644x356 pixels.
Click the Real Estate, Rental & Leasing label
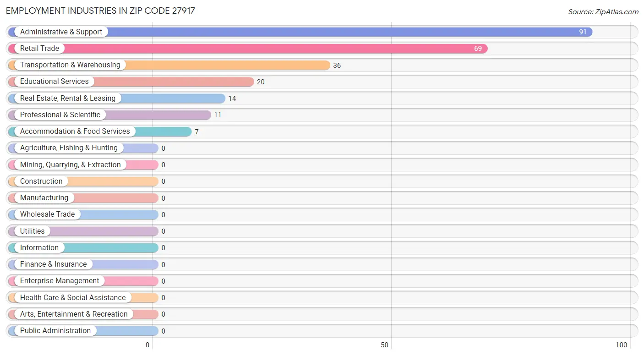68,98
